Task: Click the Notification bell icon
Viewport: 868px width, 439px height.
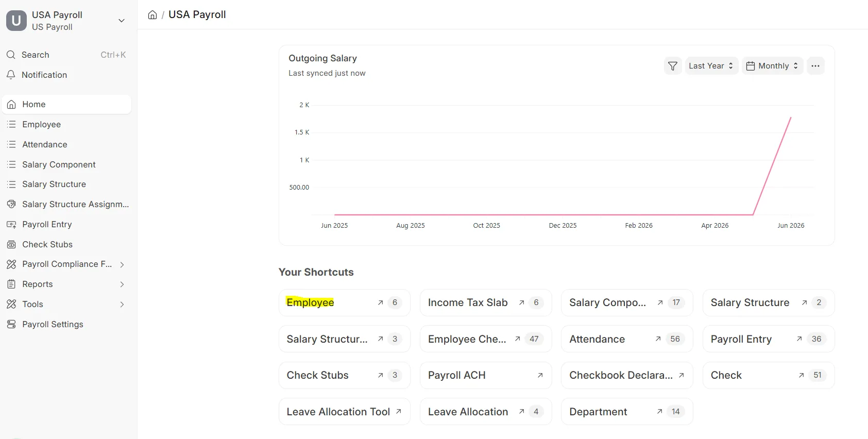Action: point(11,75)
